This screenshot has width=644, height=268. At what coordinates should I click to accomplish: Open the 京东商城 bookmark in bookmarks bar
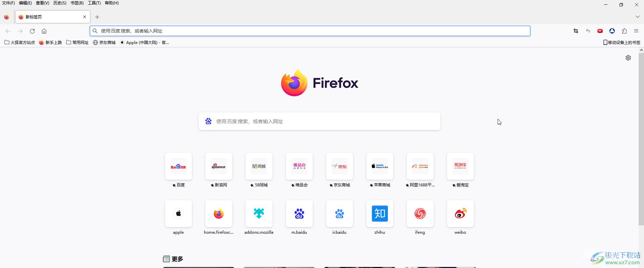click(x=104, y=42)
